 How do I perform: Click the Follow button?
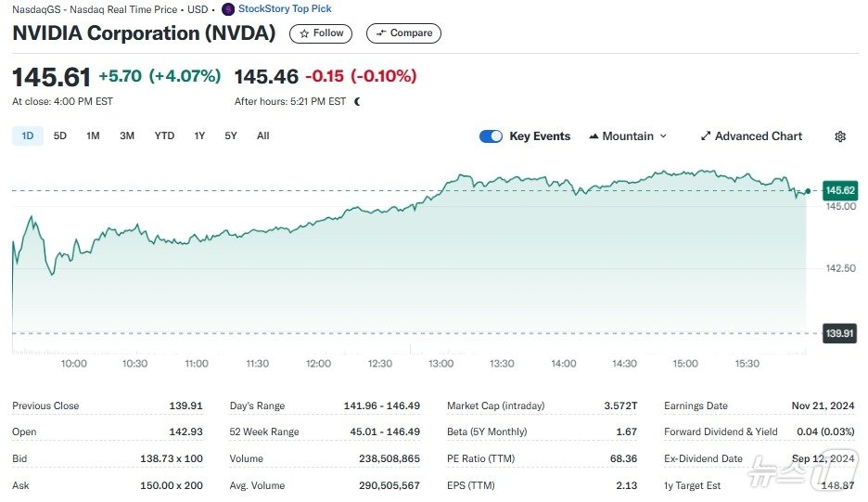point(322,33)
